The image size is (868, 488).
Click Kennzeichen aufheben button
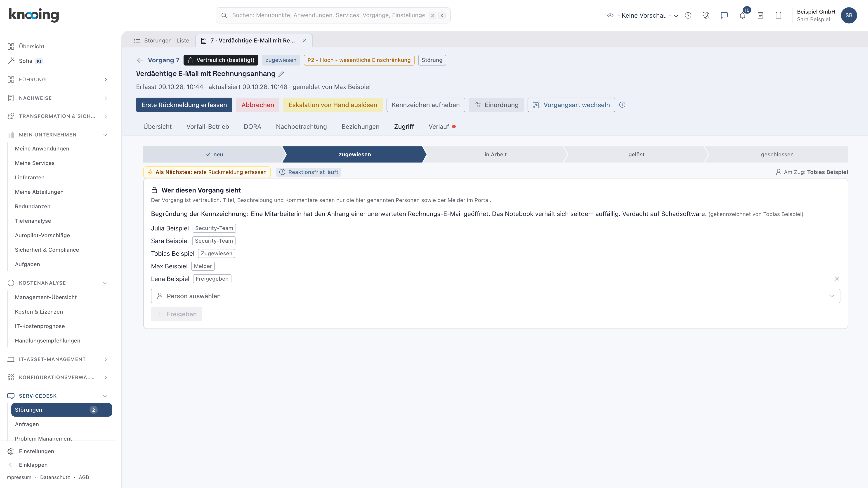[x=426, y=105]
